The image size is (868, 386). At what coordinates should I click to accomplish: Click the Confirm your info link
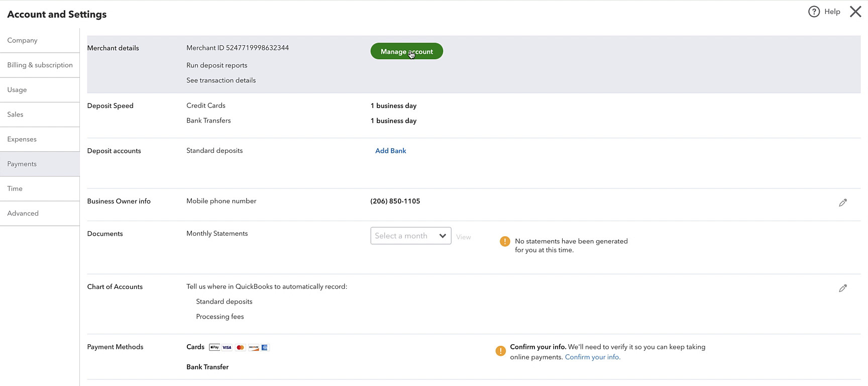[x=593, y=357]
